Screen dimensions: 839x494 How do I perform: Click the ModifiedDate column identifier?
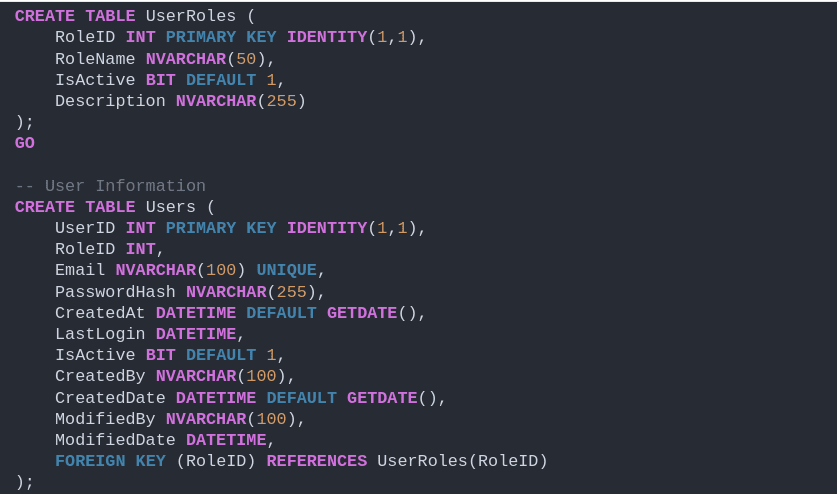[115, 440]
